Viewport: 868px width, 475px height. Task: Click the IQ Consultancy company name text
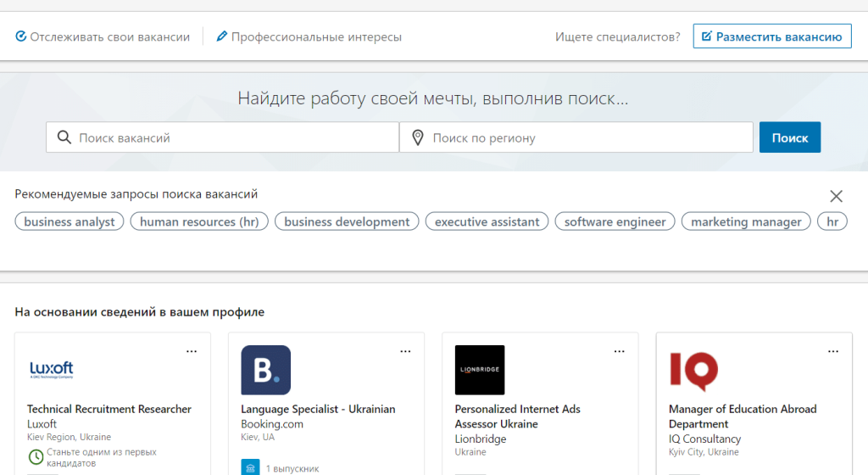point(704,439)
